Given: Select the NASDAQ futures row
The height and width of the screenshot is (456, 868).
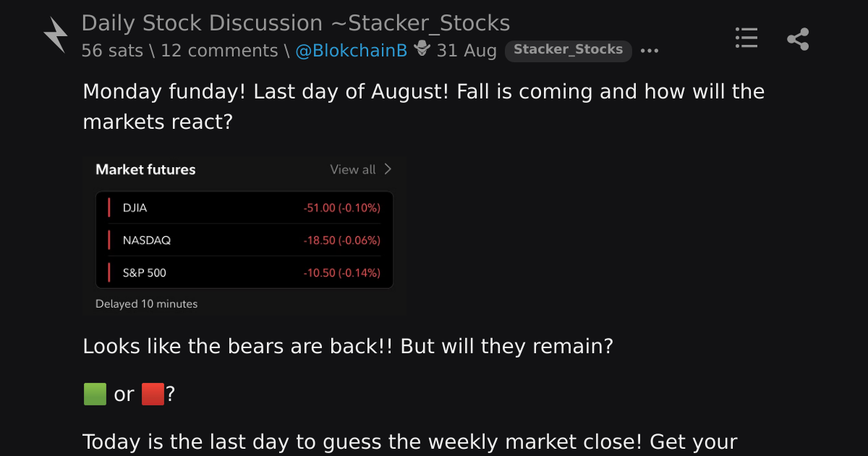Looking at the screenshot, I should pyautogui.click(x=244, y=240).
